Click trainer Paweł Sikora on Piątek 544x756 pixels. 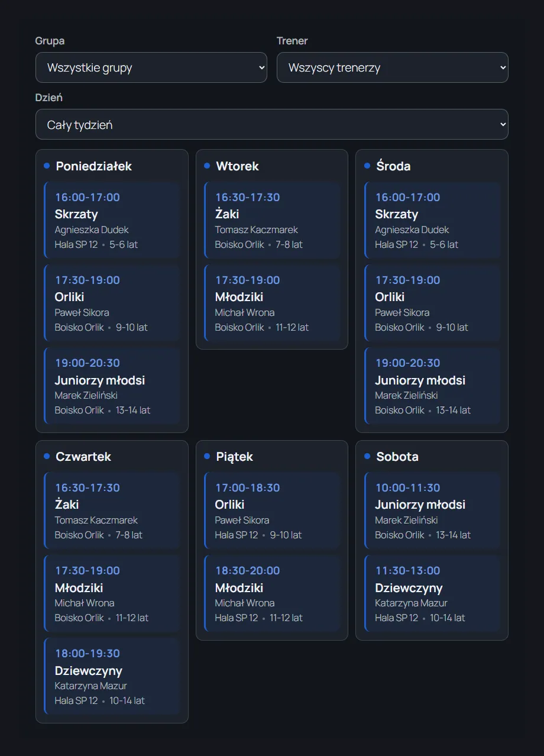(x=242, y=520)
